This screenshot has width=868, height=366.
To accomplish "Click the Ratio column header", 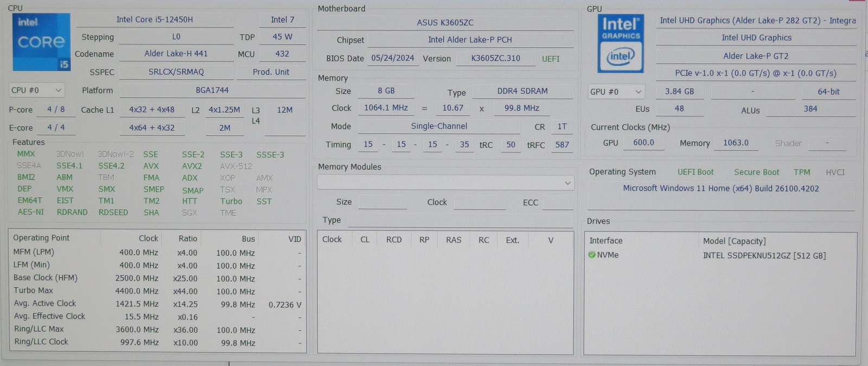I will [188, 238].
